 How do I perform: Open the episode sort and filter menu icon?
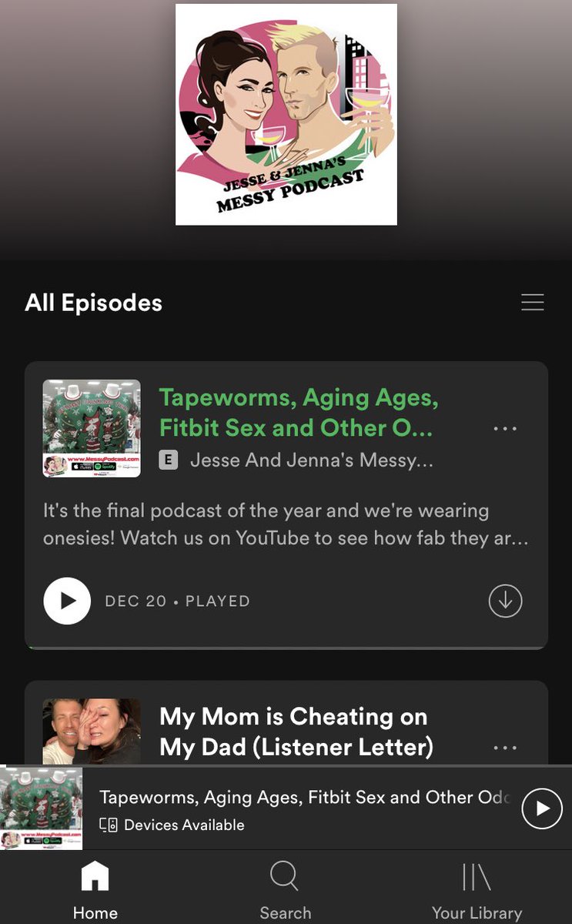(x=533, y=302)
